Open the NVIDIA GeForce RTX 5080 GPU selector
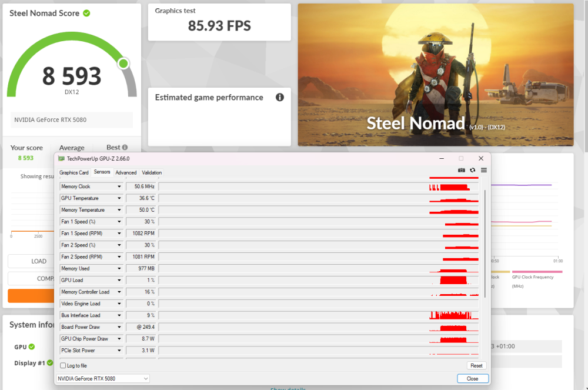 pyautogui.click(x=103, y=379)
